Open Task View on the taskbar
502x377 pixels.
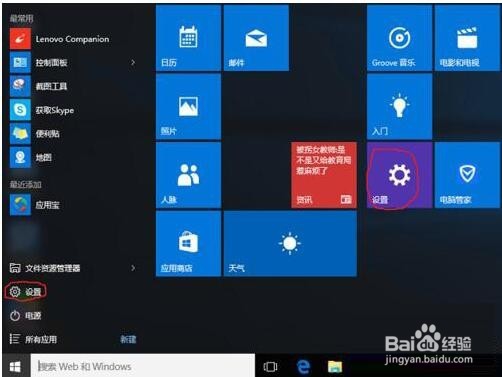[x=270, y=367]
